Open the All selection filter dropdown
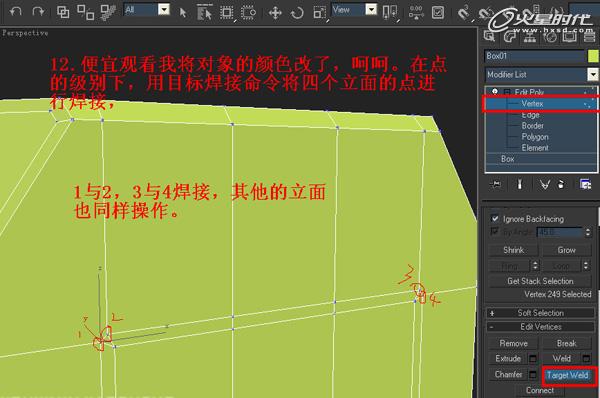 [x=164, y=9]
